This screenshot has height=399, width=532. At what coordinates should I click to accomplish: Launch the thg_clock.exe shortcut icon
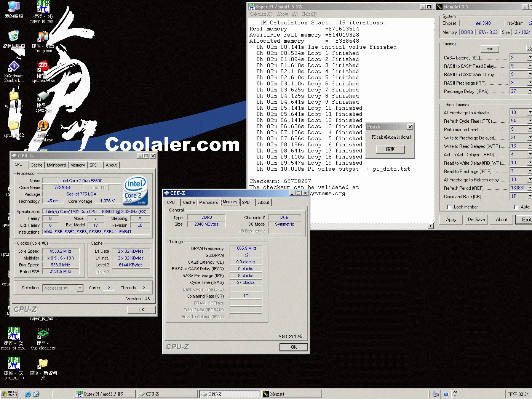click(x=43, y=338)
